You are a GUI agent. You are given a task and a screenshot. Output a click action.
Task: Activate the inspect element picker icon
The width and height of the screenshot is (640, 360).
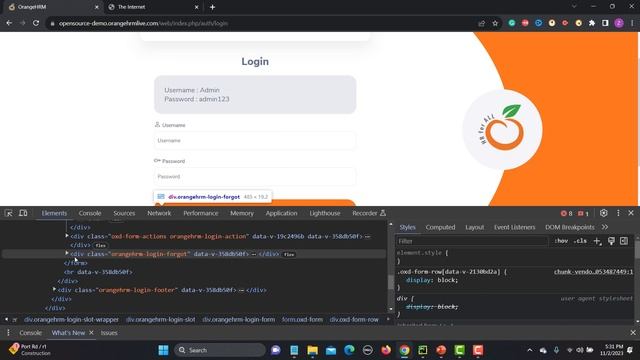[x=9, y=213]
